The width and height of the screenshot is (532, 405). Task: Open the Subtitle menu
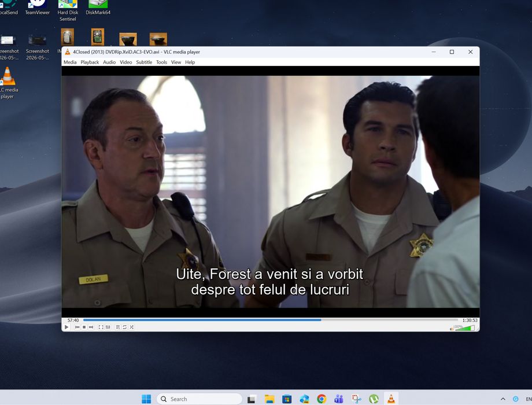tap(144, 62)
